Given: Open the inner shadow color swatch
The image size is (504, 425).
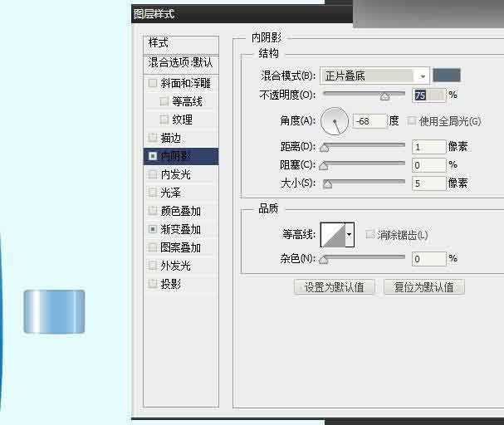Looking at the screenshot, I should click(x=447, y=76).
